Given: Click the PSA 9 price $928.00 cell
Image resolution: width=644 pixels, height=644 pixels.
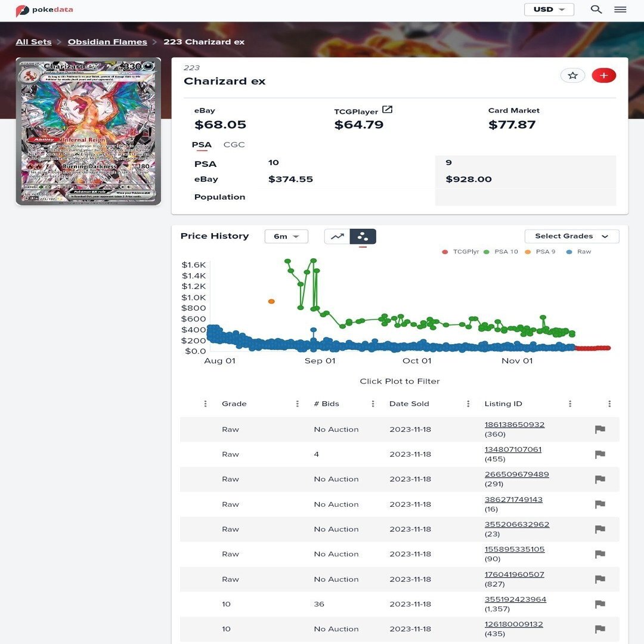Looking at the screenshot, I should (469, 179).
